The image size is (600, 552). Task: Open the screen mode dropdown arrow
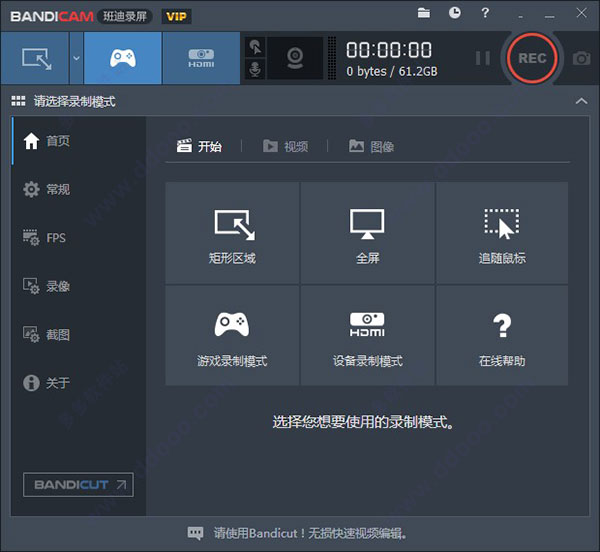tap(77, 58)
